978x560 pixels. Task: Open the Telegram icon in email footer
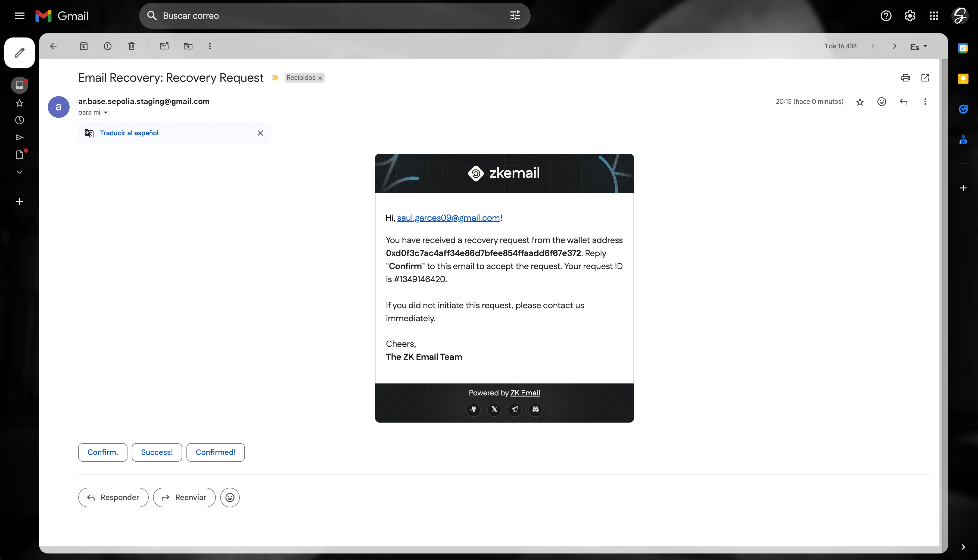pos(515,409)
